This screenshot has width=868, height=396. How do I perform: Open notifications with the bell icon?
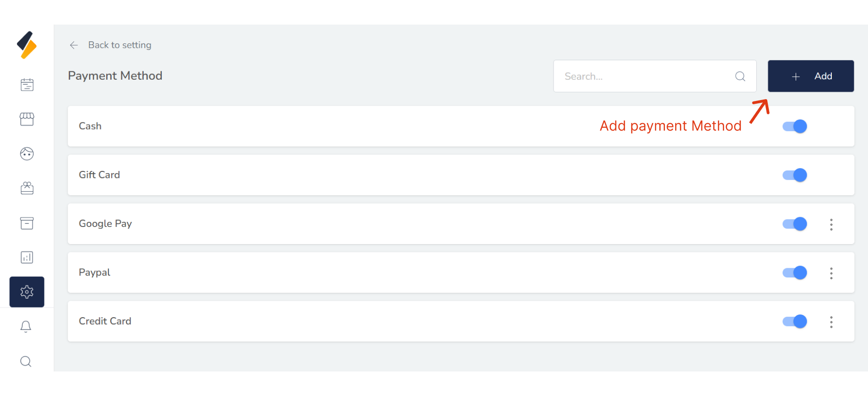tap(26, 326)
